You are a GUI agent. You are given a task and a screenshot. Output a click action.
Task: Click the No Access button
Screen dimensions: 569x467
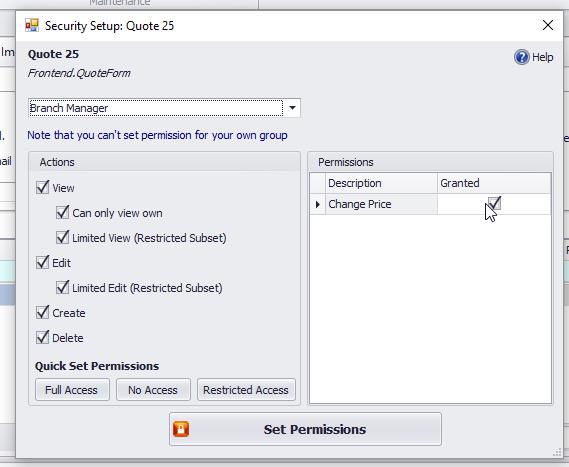point(153,390)
